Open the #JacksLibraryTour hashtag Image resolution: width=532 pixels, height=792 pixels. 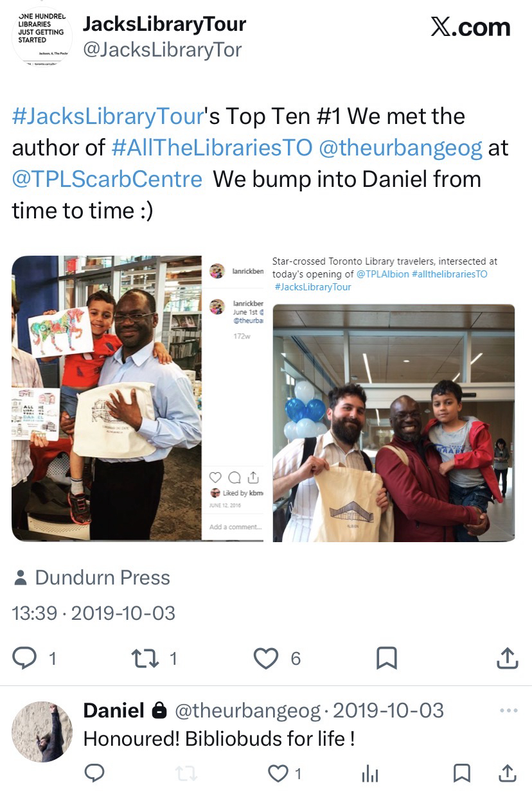click(x=108, y=117)
